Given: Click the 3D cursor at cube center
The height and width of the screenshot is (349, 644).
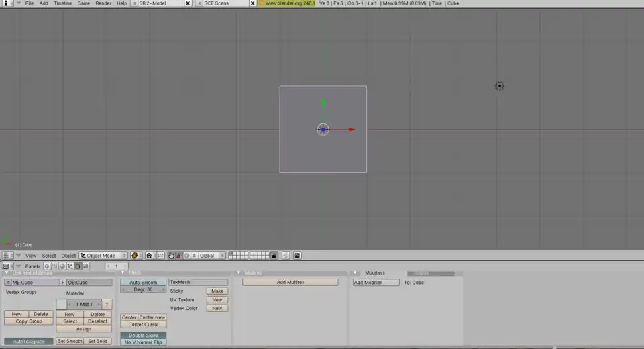Looking at the screenshot, I should click(x=323, y=130).
